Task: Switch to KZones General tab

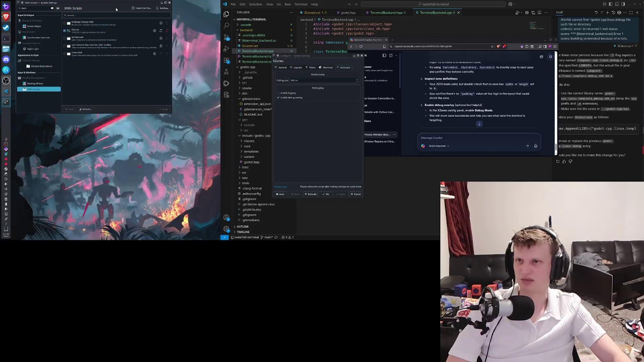Action: coord(281,67)
